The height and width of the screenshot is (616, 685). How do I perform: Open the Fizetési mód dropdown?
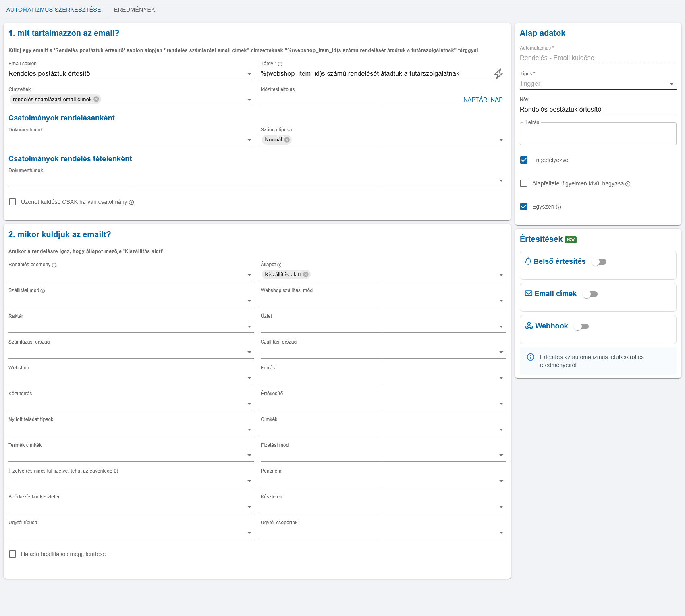coord(383,455)
